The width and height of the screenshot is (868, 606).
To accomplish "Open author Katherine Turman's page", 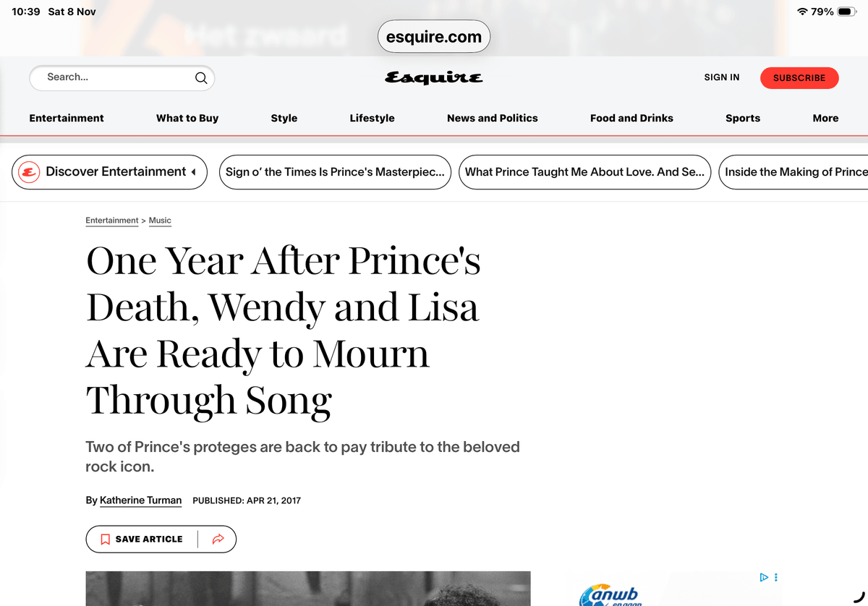I will click(x=140, y=500).
